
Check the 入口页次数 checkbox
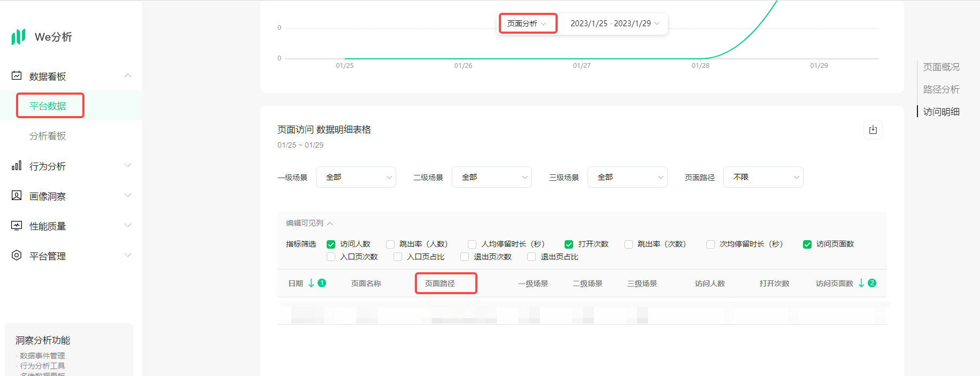[331, 257]
